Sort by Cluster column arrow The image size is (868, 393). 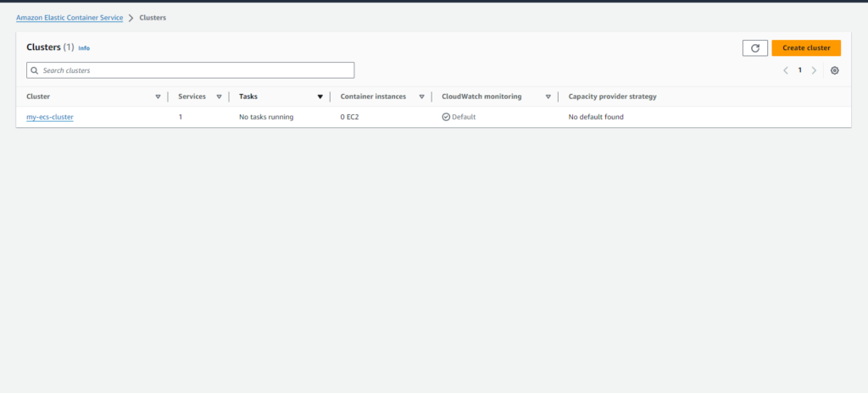[158, 97]
